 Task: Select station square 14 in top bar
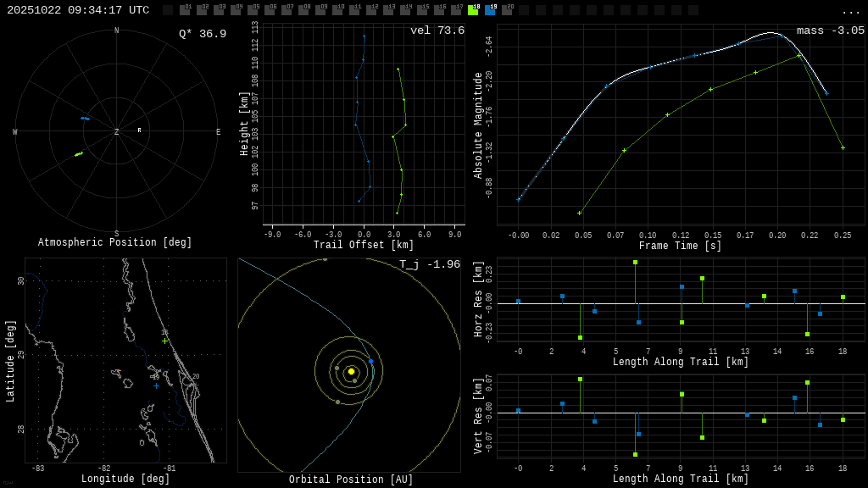[x=405, y=10]
